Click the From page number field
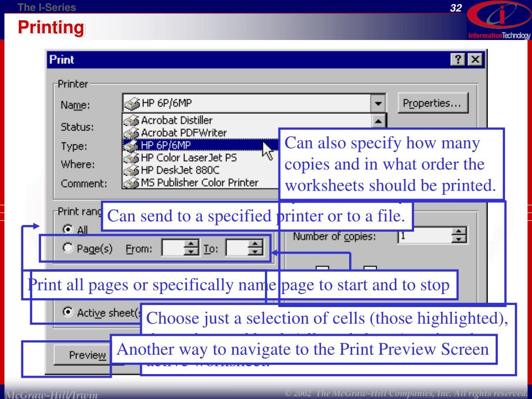This screenshot has width=532, height=399. pyautogui.click(x=173, y=248)
